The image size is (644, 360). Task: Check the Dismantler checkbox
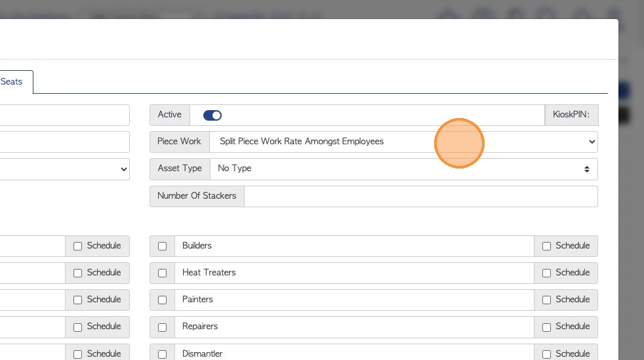(x=163, y=354)
